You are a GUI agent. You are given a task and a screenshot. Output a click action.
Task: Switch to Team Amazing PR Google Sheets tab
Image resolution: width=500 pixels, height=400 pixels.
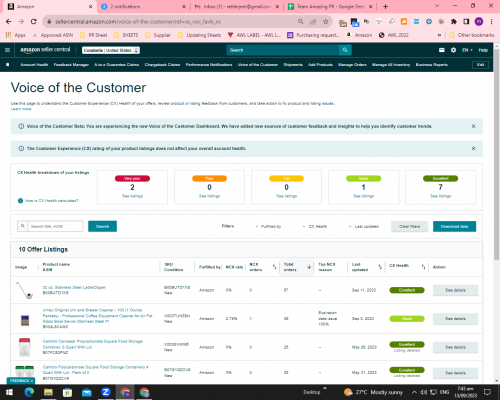click(330, 6)
